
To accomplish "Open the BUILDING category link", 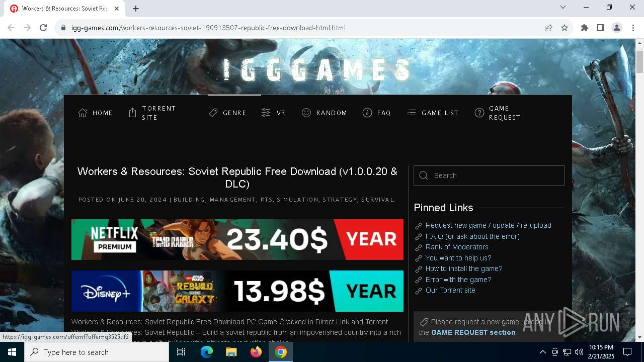I will 189,200.
